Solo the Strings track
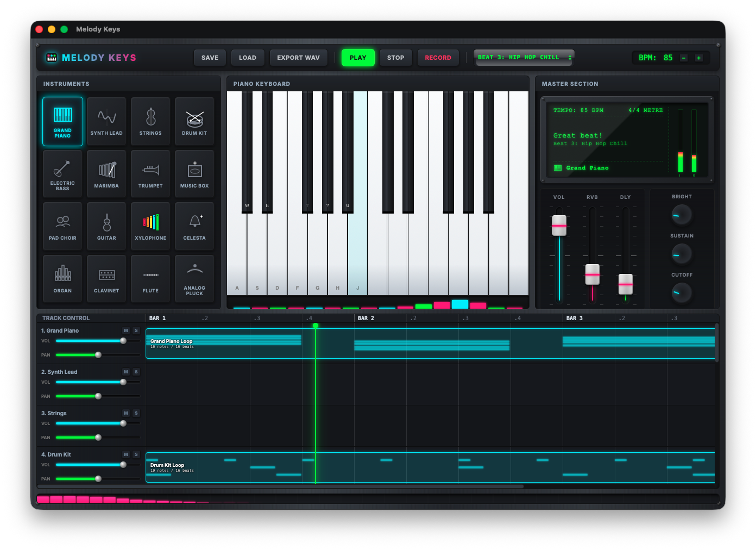 tap(136, 413)
